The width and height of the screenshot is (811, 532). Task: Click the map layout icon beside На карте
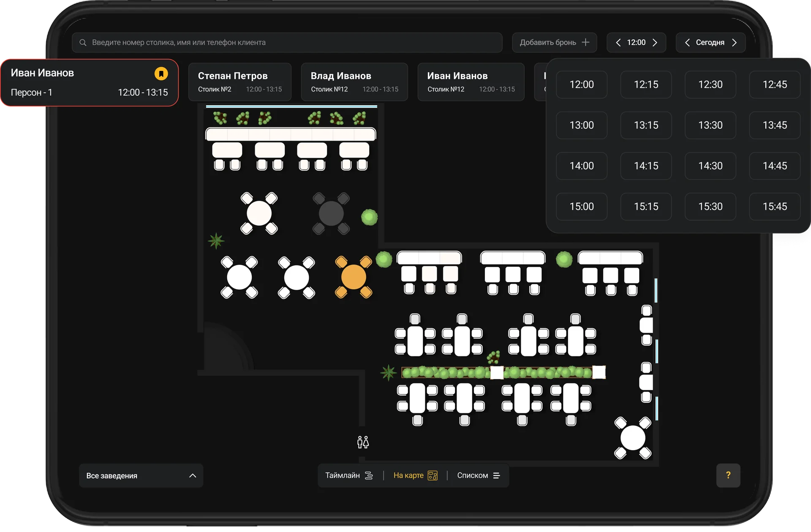(x=433, y=476)
